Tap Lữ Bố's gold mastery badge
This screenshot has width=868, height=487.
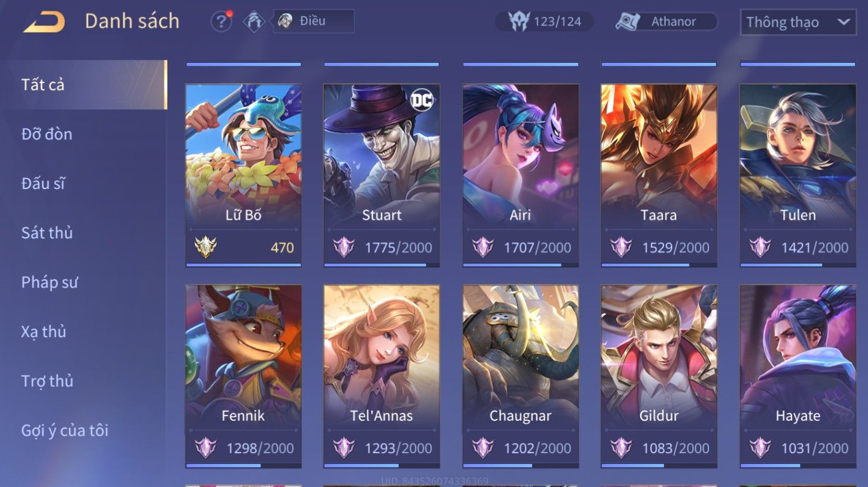tap(205, 247)
